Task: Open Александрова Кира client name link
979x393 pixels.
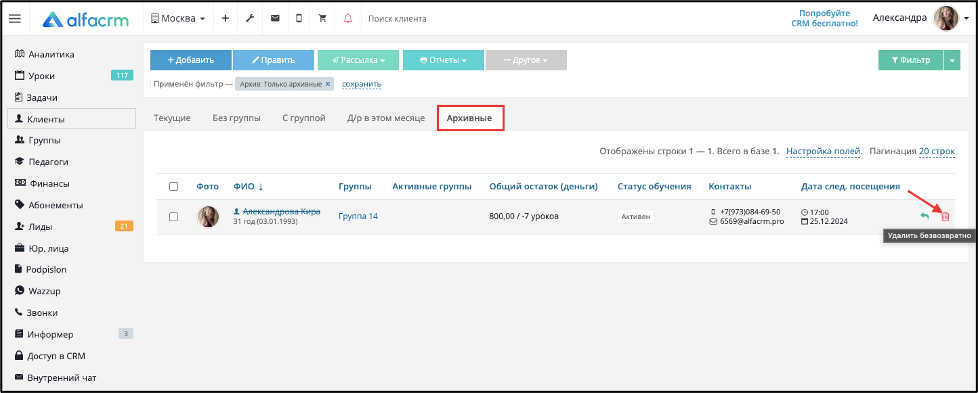Action: coord(281,212)
